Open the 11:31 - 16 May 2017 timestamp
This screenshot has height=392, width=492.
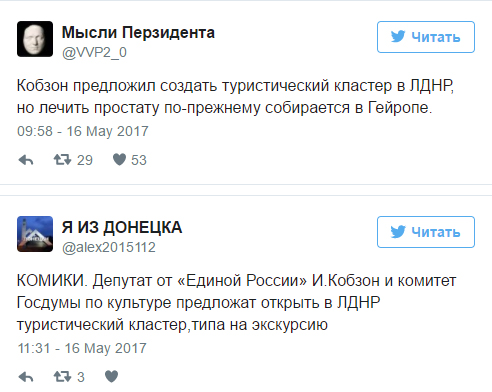[x=82, y=348]
